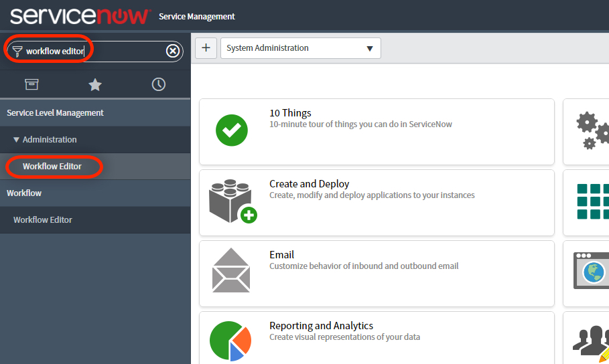Viewport: 609px width, 364px height.
Task: Show the Favorites star tab
Action: point(95,84)
